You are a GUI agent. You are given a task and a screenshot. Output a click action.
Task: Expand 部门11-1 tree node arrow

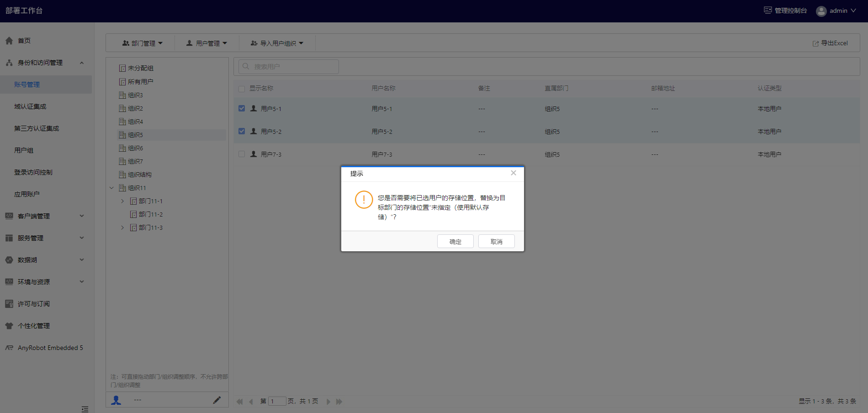[x=122, y=201]
